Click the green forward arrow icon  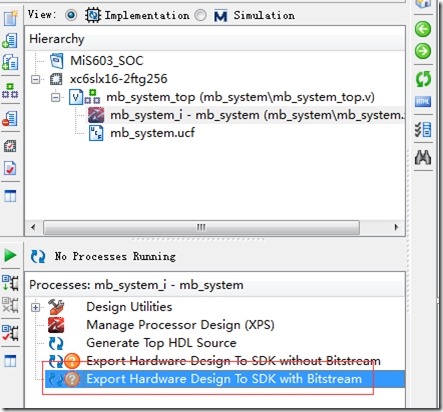click(423, 51)
